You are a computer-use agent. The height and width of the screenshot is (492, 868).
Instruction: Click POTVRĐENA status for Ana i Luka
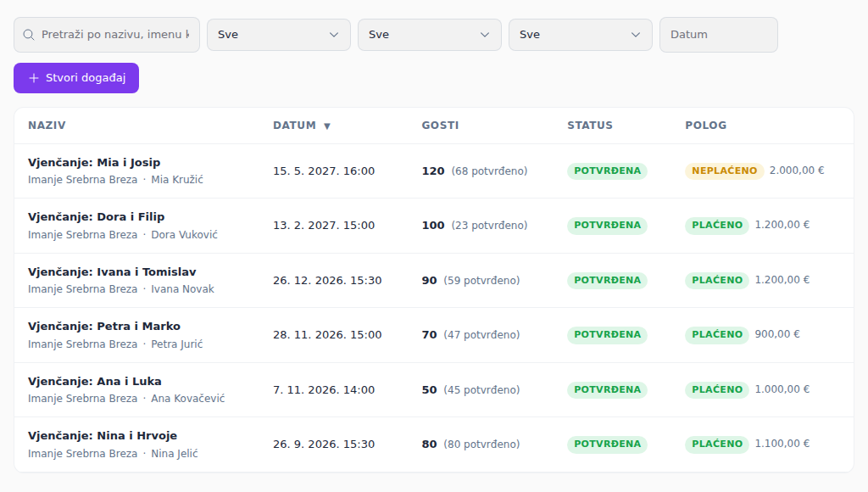[x=607, y=389]
